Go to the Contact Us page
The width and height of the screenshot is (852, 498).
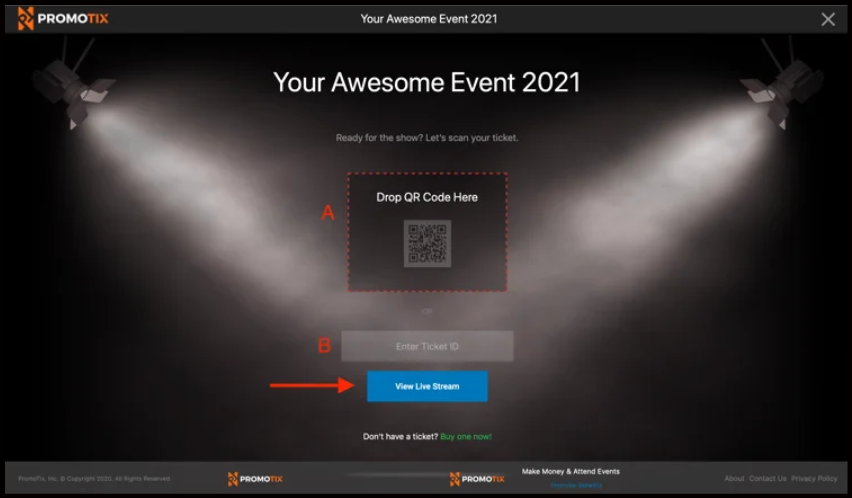(x=767, y=479)
